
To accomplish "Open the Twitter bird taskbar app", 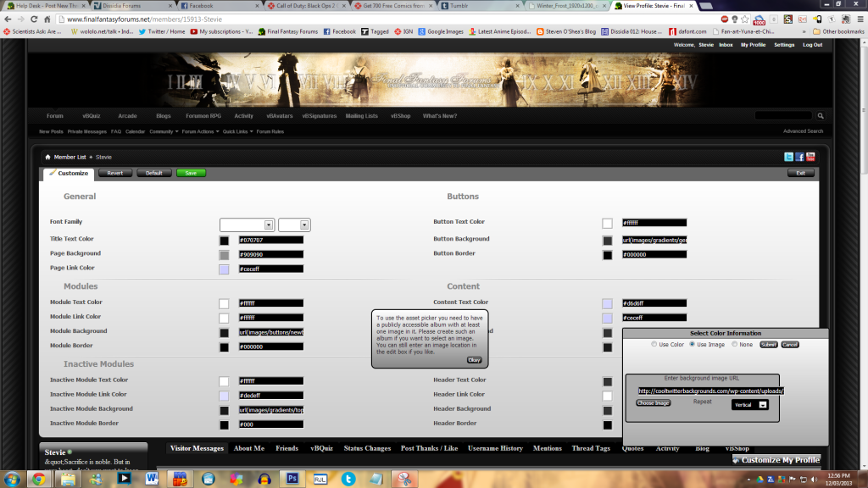I will pos(348,479).
